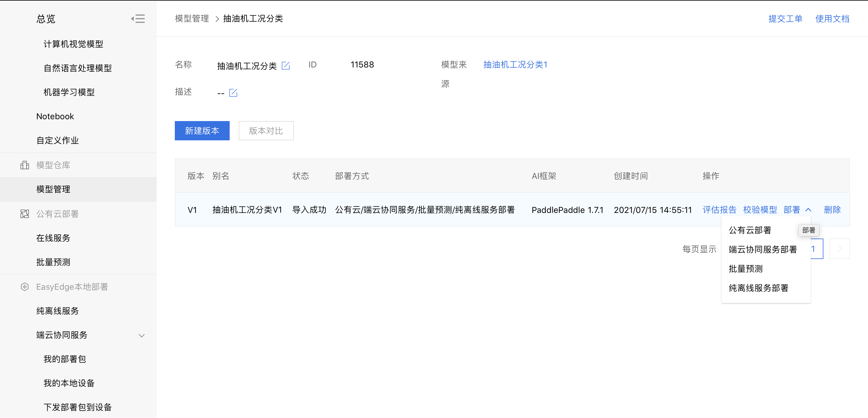Click the 版本对比 button
Screen dimensions: 868x418
266,131
